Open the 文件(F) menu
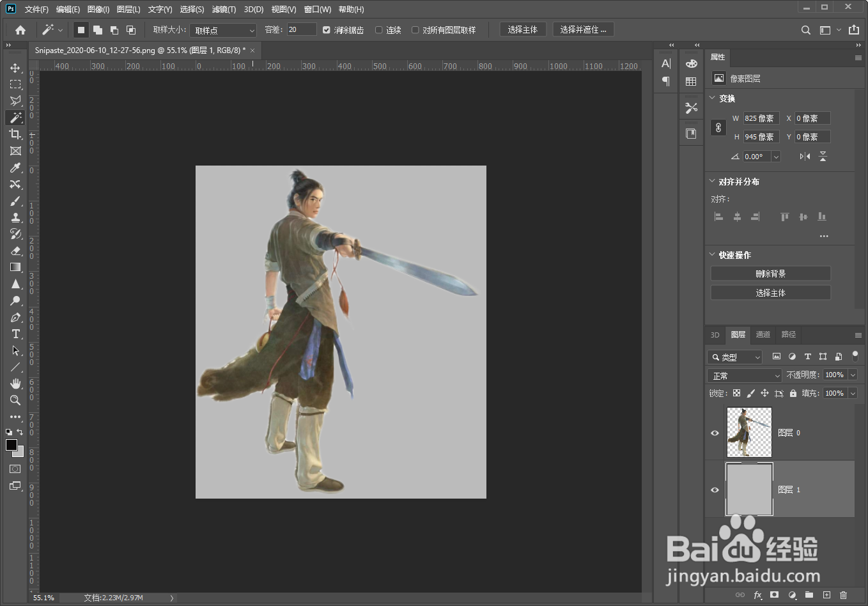Viewport: 868px width, 606px height. [36, 9]
